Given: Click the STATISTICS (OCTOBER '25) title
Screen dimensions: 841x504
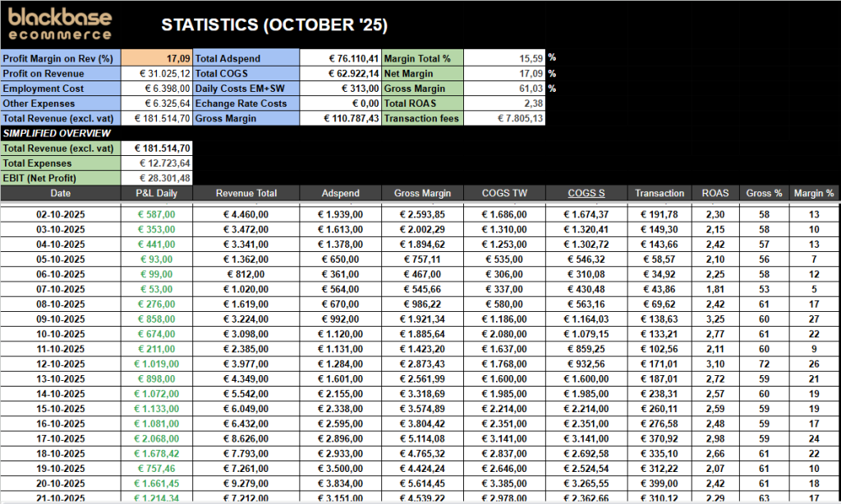Looking at the screenshot, I should pos(273,25).
